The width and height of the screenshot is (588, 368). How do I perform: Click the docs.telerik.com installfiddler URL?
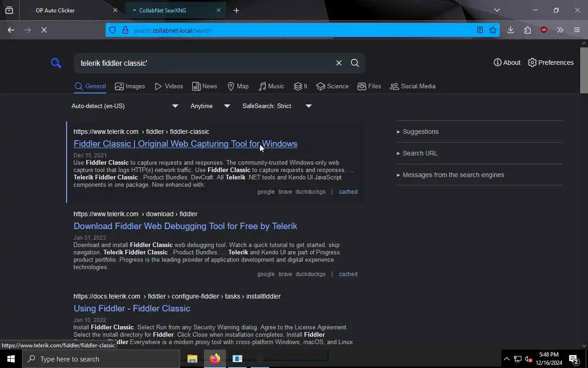(x=177, y=296)
